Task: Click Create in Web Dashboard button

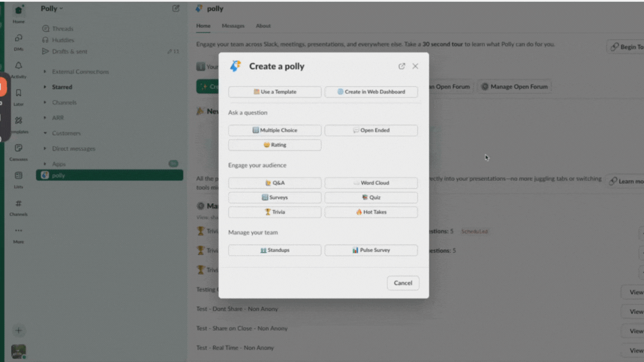Action: pyautogui.click(x=371, y=92)
